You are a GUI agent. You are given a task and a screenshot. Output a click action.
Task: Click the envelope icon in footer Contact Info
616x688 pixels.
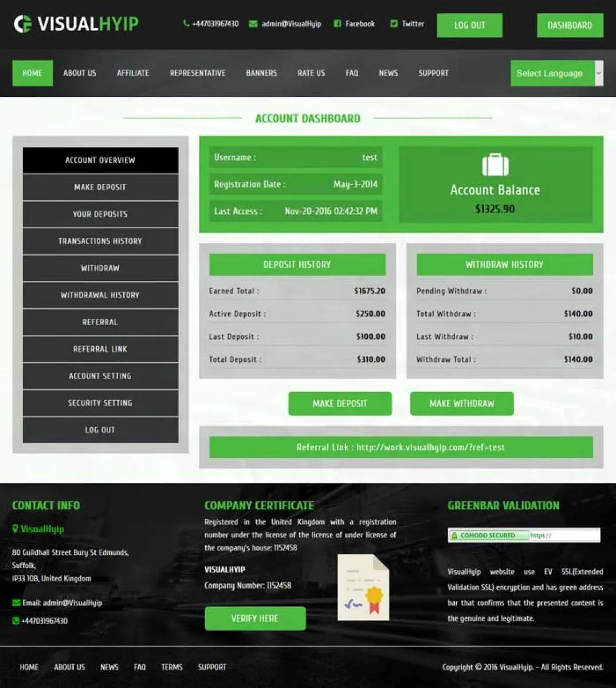tap(16, 603)
